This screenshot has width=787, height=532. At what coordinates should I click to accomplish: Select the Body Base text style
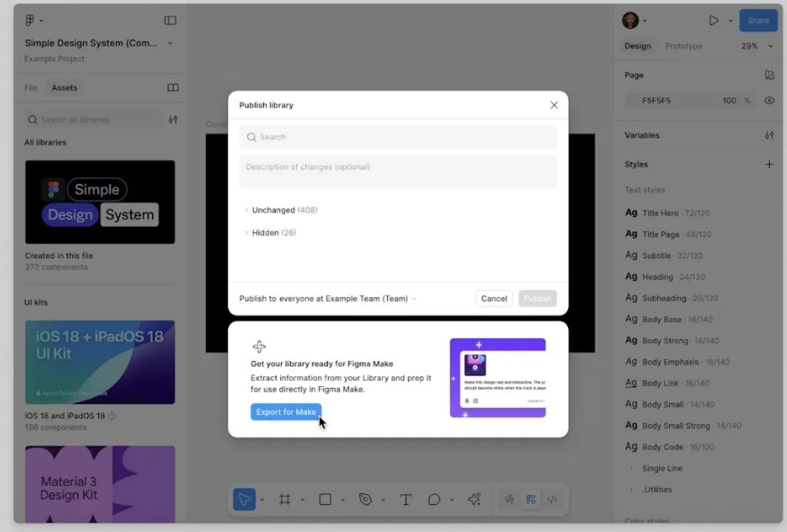(669, 320)
